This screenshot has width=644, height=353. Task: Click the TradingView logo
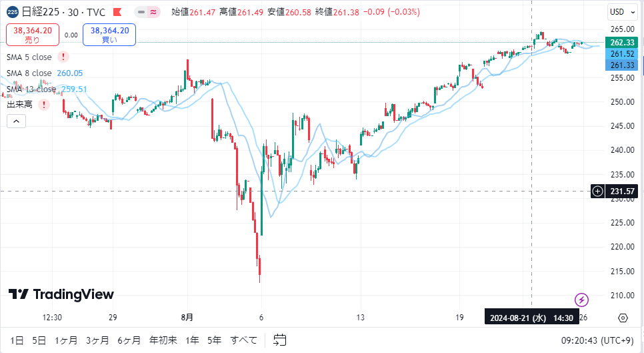tap(61, 294)
